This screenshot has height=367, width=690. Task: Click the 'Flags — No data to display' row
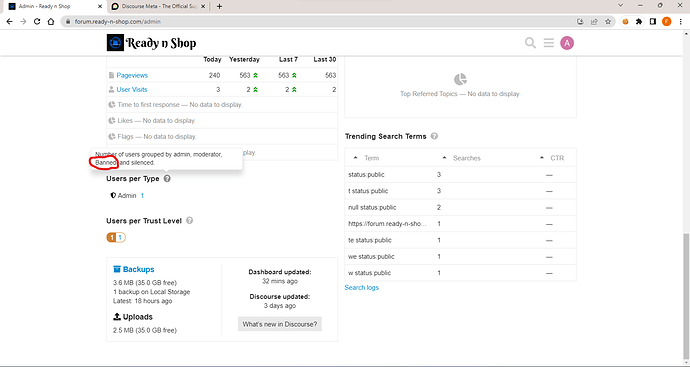pos(222,136)
